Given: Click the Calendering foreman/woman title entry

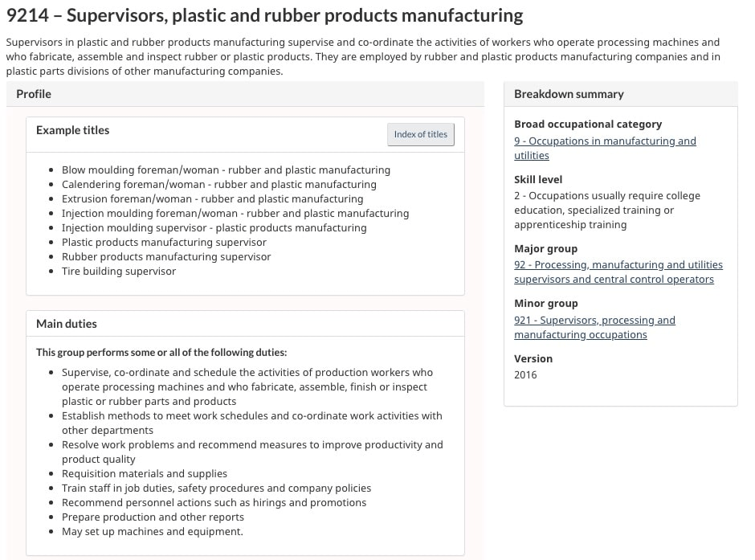Looking at the screenshot, I should pos(218,185).
